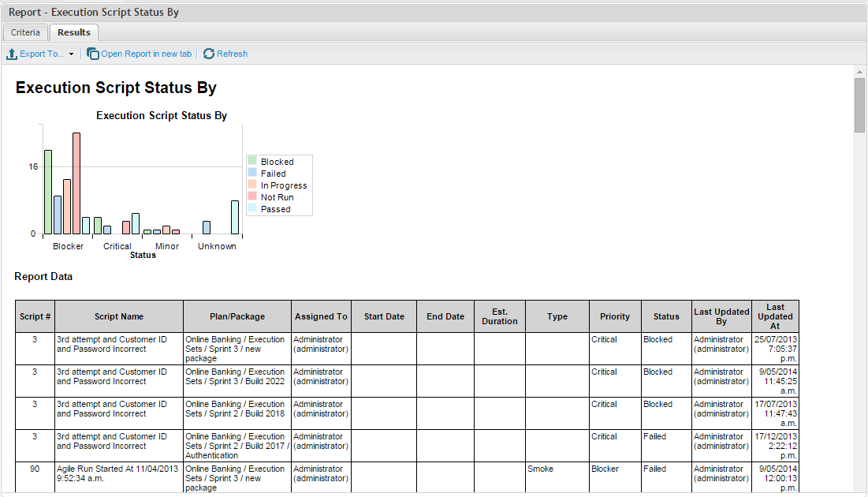Click the In Progress legend swatch

252,185
